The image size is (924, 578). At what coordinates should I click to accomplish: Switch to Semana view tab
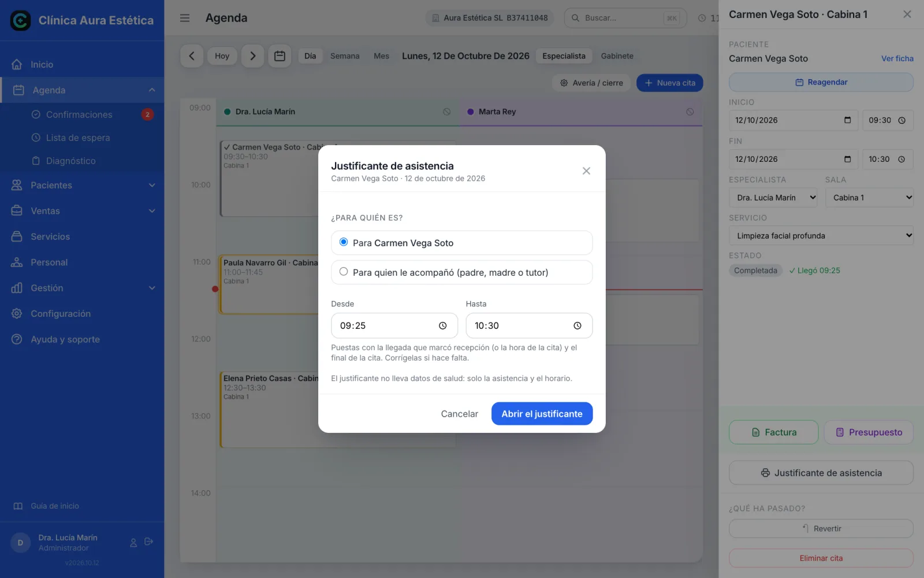point(345,56)
